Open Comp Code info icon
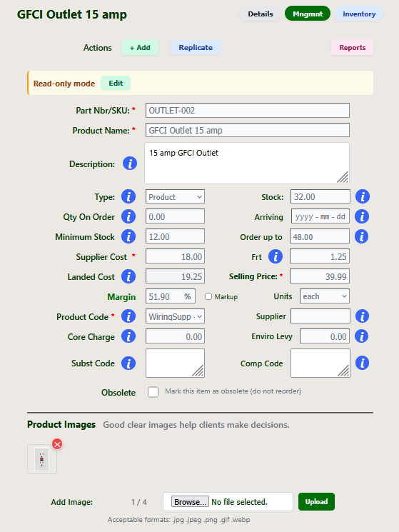The image size is (399, 532). 362,363
